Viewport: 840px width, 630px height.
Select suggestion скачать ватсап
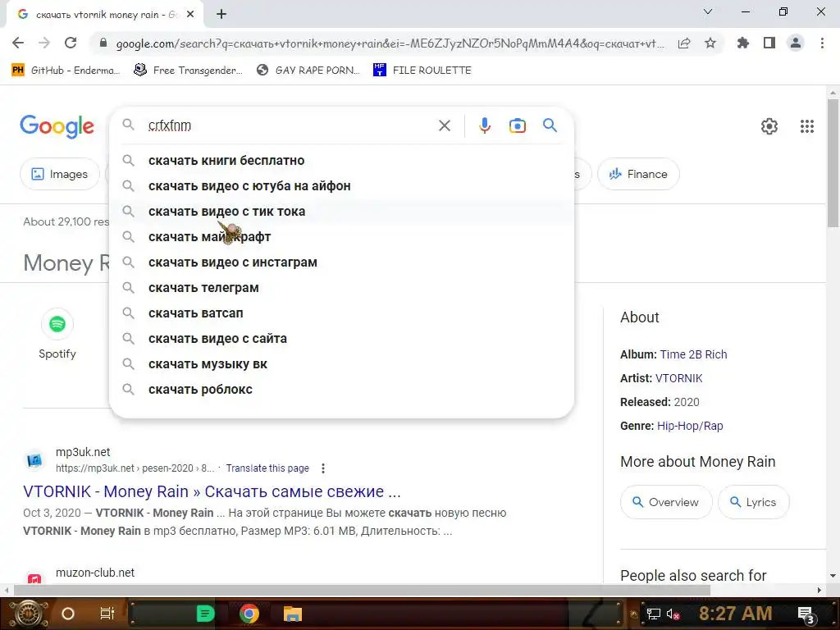point(341,313)
